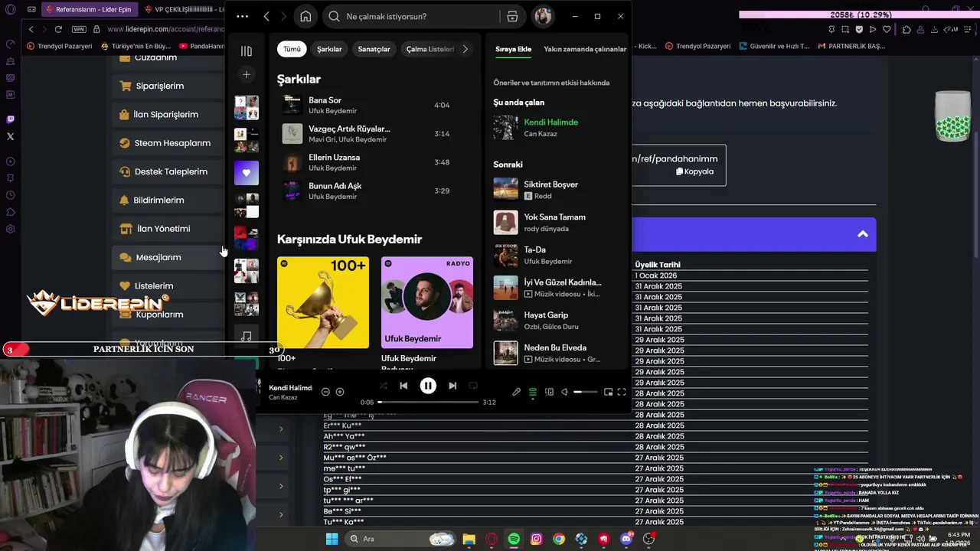Open Ufuk Beydemir Radyosu card
Viewport: 980px width, 551px height.
click(x=427, y=303)
